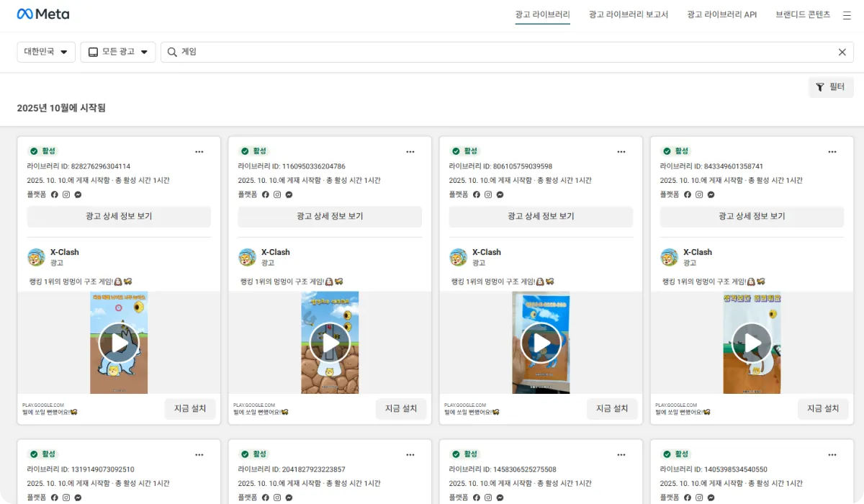Click the search magnifier icon

pyautogui.click(x=172, y=52)
